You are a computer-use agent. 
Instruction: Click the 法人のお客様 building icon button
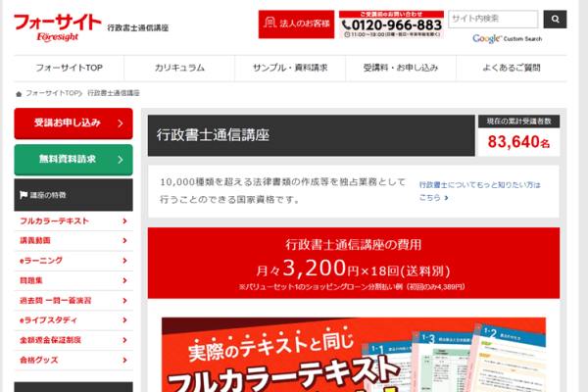tap(297, 24)
